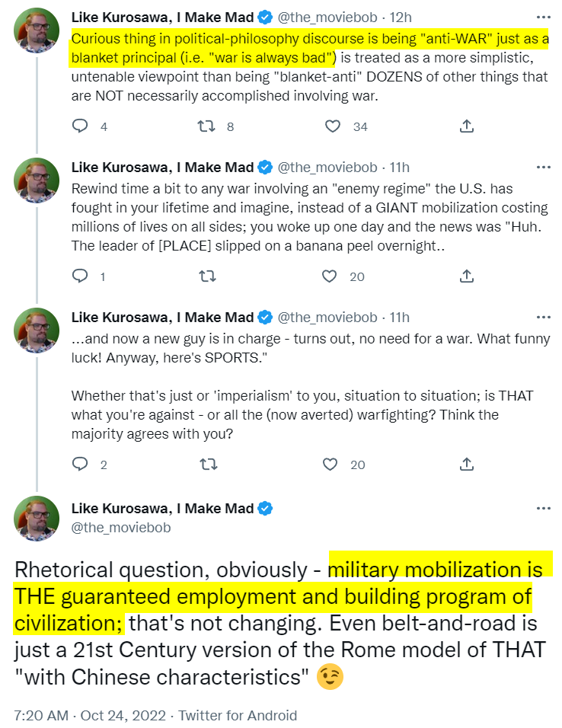Retweet the "Rewind time" tweet
This screenshot has height=728, width=562.
pos(206,276)
